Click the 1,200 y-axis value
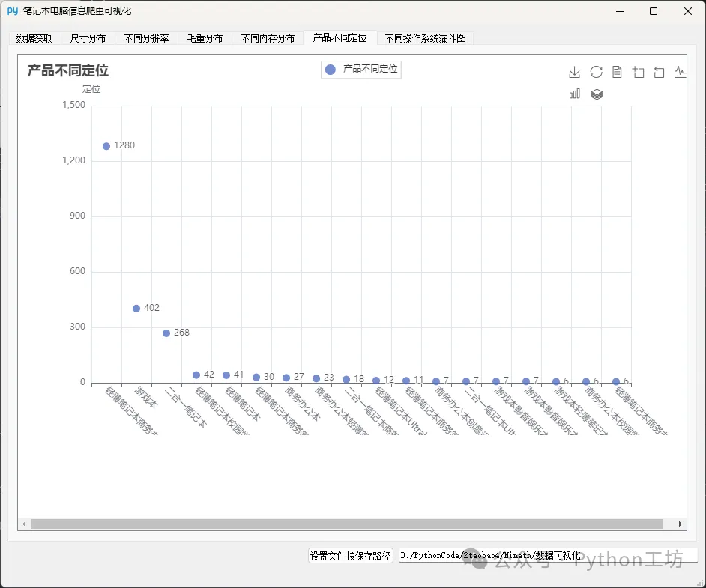This screenshot has height=588, width=706. coord(74,160)
